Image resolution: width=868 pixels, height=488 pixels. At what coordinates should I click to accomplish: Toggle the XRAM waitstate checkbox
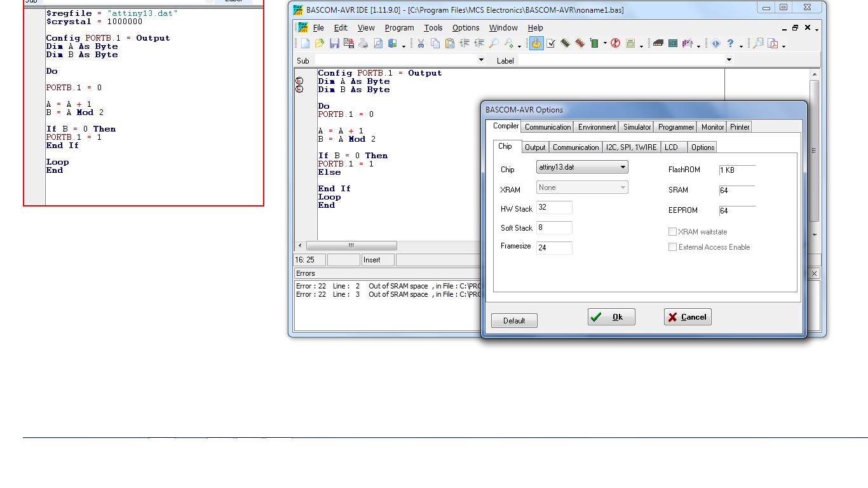[672, 232]
